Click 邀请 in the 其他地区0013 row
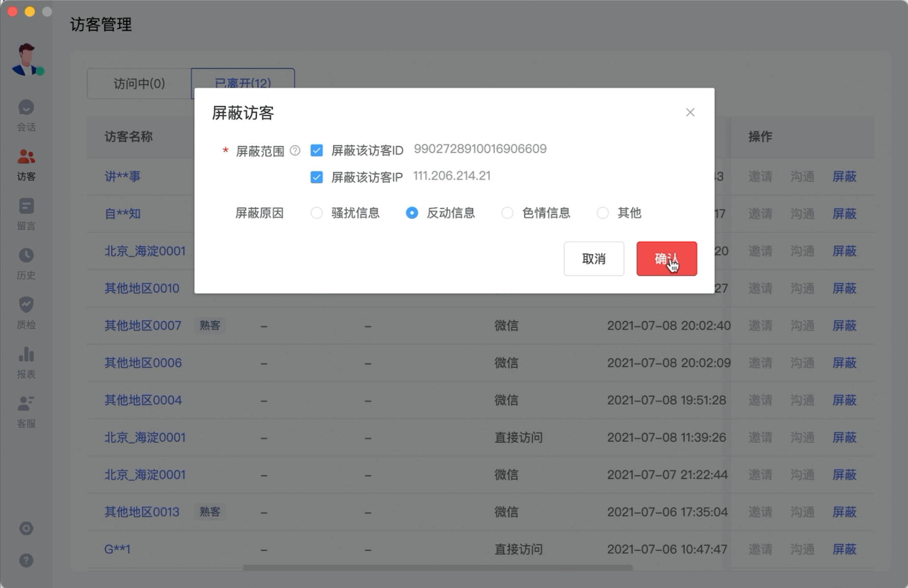 click(x=760, y=512)
